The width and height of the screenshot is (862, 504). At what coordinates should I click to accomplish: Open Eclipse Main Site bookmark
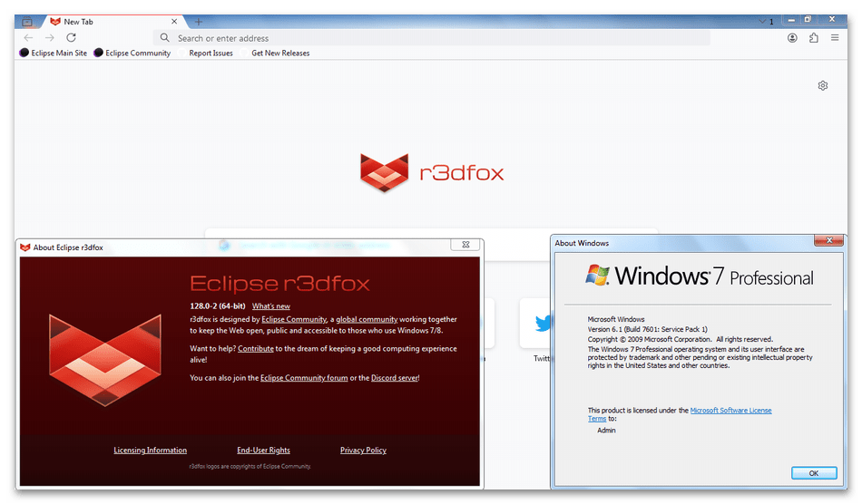(x=54, y=53)
